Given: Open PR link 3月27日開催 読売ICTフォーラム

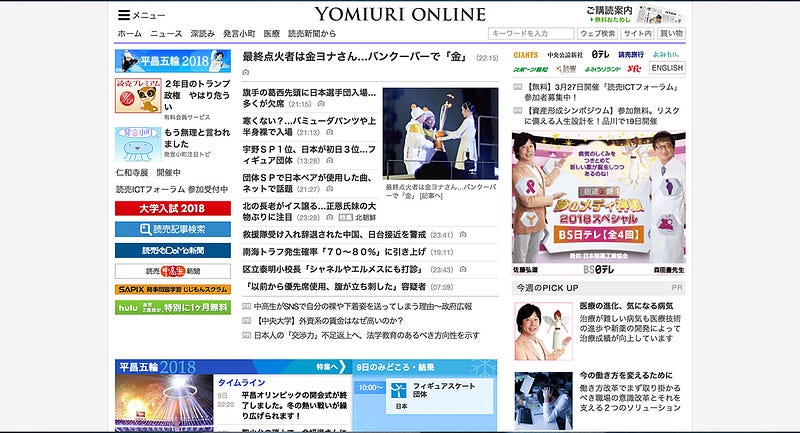Looking at the screenshot, I should click(602, 92).
